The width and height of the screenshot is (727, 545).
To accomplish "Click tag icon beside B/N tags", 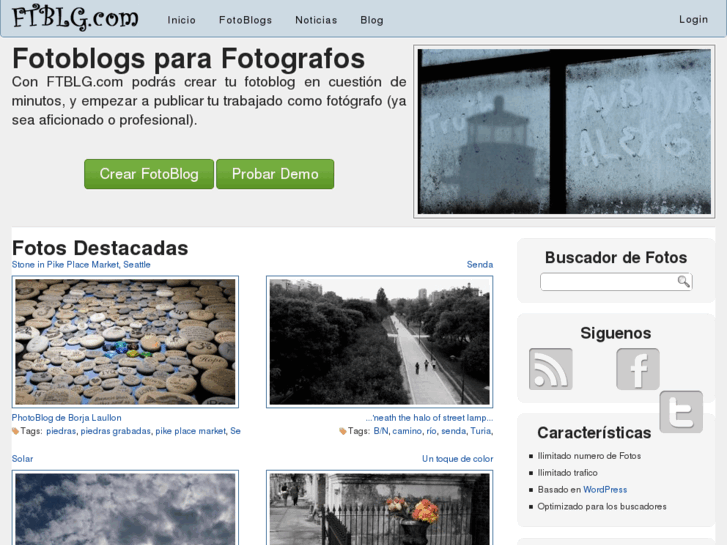I will coord(343,431).
